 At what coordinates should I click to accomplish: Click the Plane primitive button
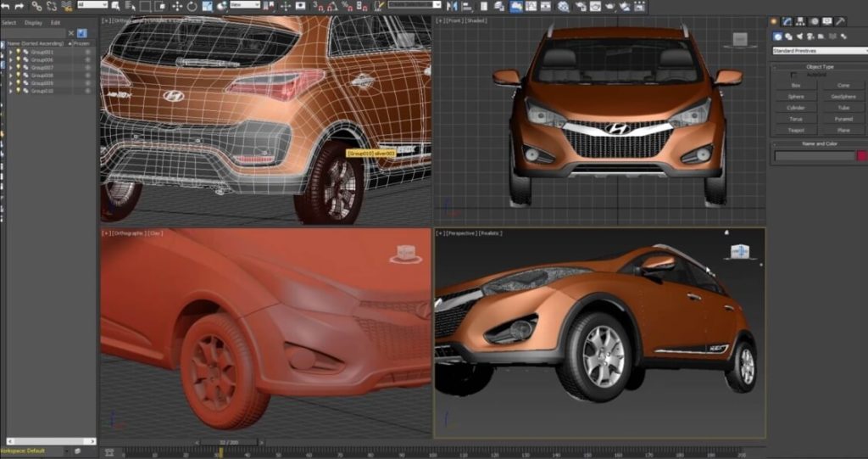click(x=843, y=131)
